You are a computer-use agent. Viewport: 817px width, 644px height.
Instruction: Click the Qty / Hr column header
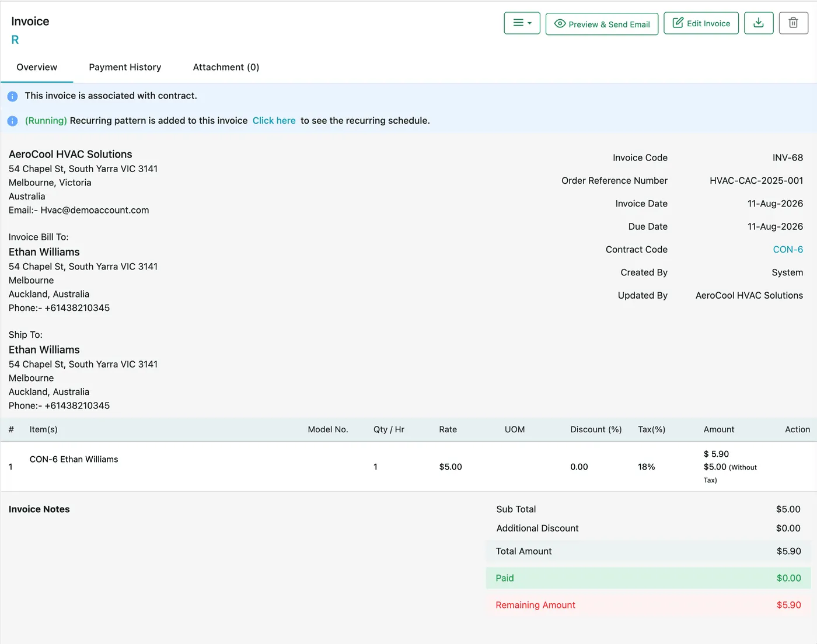(389, 429)
